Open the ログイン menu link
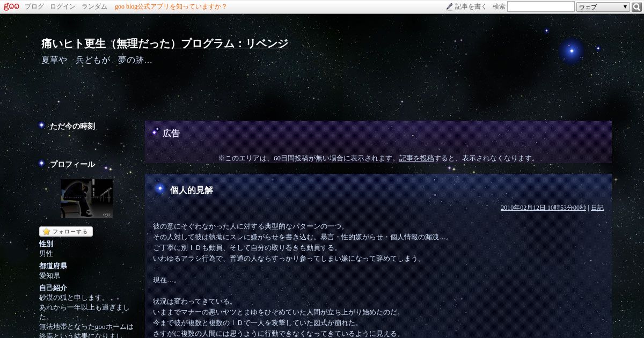The image size is (644, 338). (63, 6)
